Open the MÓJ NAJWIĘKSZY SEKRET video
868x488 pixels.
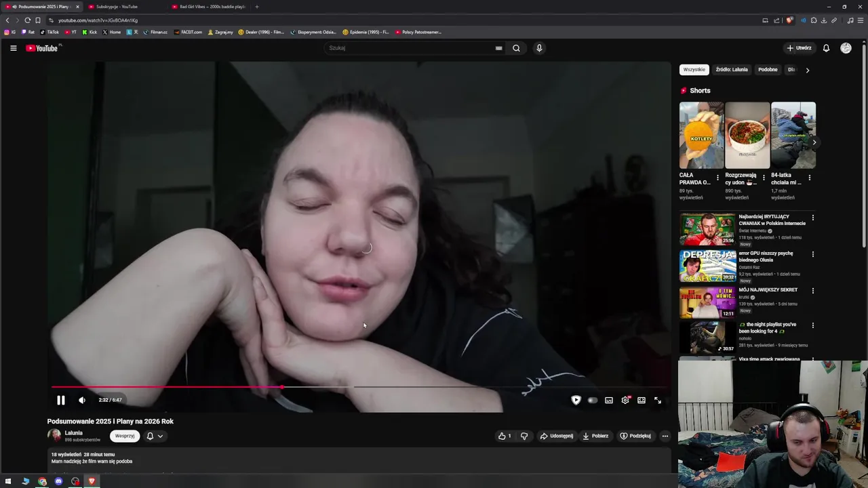coord(707,302)
